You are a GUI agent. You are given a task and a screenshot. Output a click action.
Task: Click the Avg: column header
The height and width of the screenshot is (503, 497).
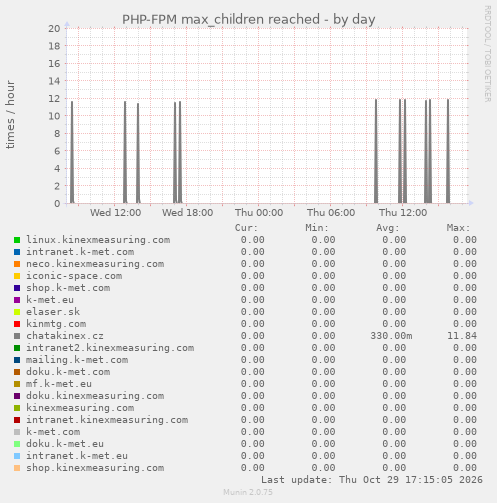(388, 228)
